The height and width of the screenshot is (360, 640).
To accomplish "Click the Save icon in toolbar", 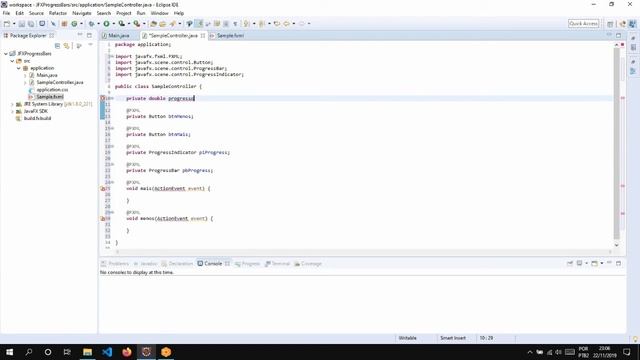I will pos(22,24).
